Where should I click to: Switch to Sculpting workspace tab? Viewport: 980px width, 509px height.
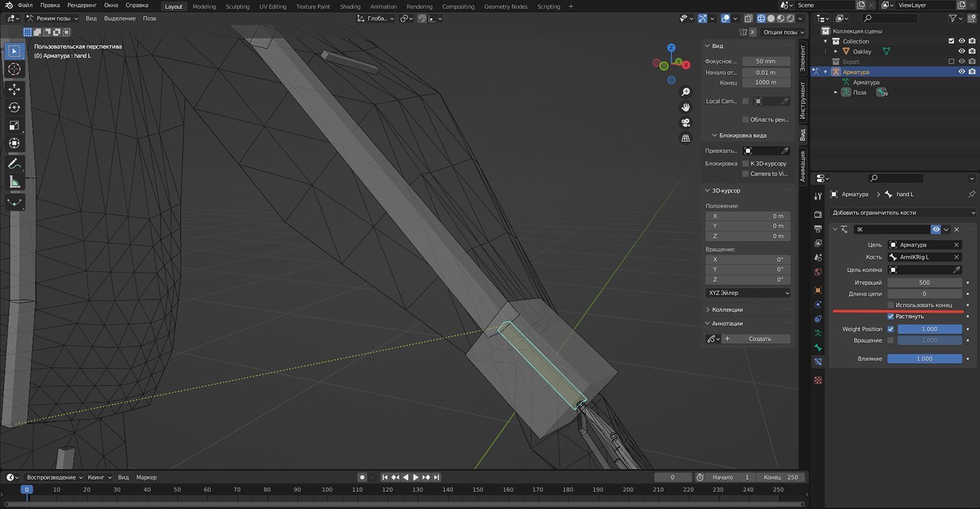coord(237,6)
